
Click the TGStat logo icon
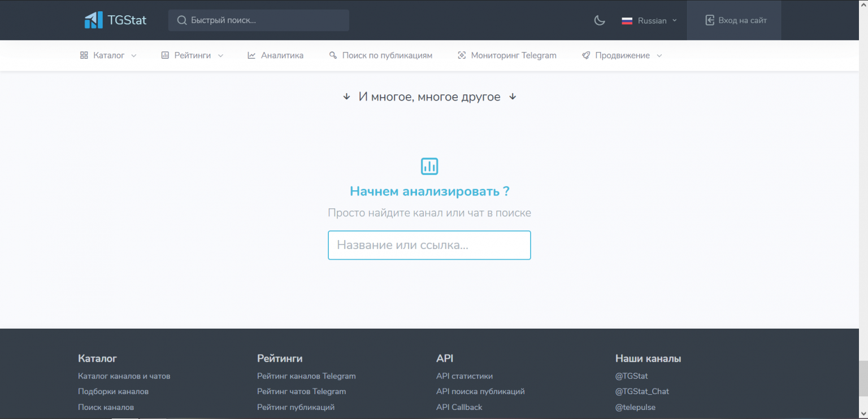(93, 20)
